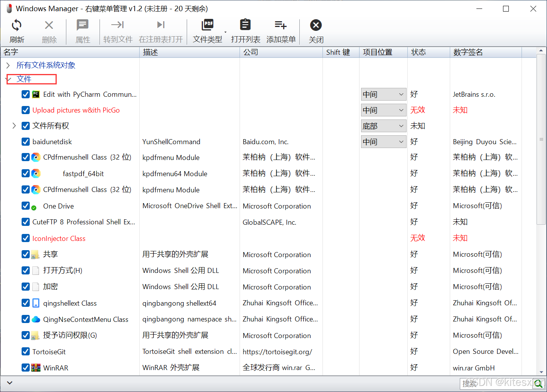Click the Jump to file (转到文件) icon

click(x=118, y=25)
